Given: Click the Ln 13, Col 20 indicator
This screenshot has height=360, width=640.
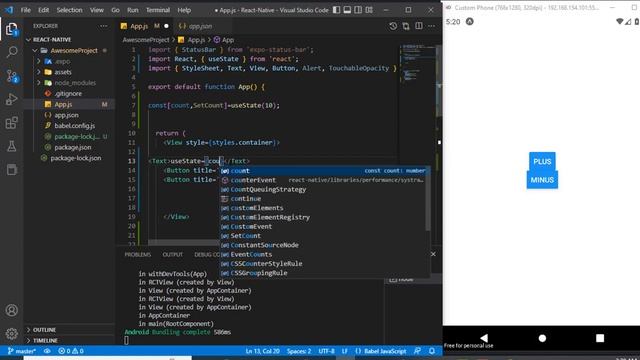Looking at the screenshot, I should coord(262,351).
